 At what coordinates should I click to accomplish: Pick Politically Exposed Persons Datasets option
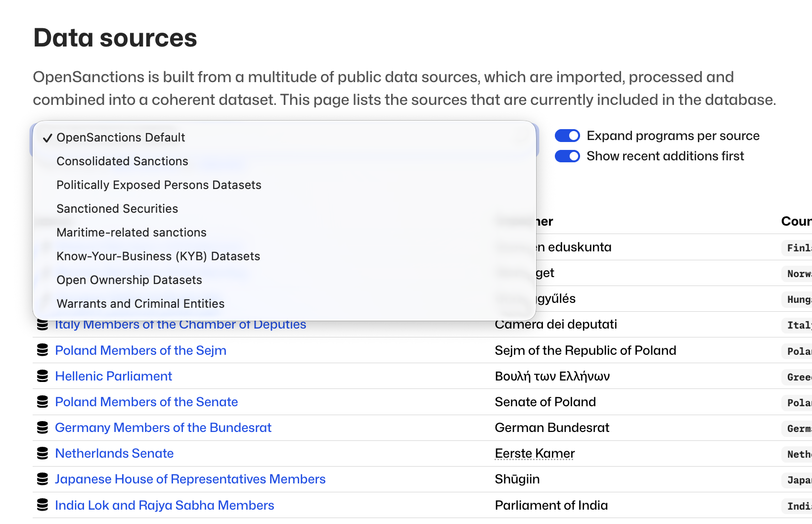pos(284,185)
